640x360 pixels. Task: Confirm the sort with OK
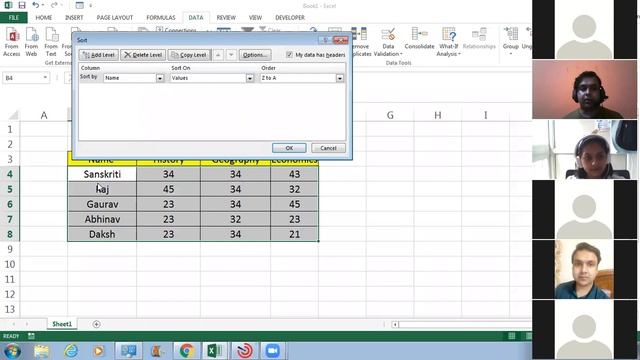[x=289, y=148]
